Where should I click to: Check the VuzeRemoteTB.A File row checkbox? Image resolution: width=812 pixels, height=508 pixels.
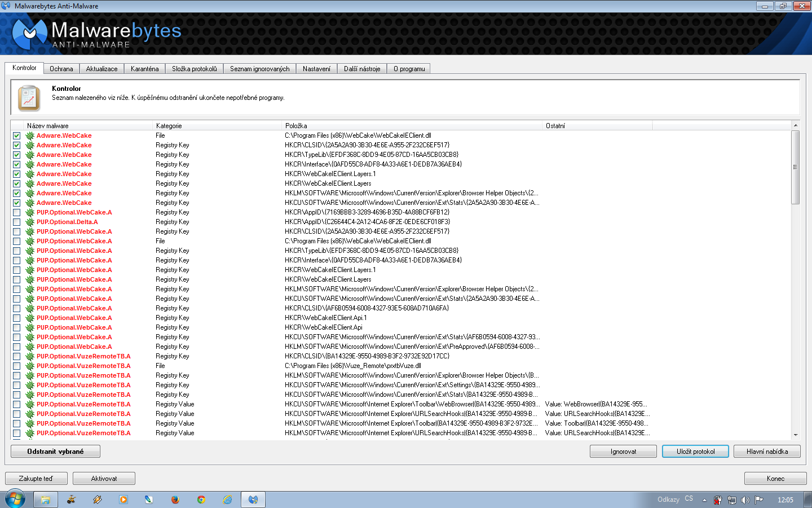pyautogui.click(x=16, y=366)
